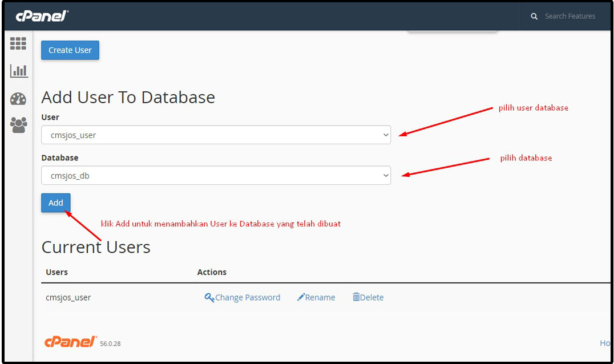
Task: Click the orange cPanel footer logo
Action: click(x=70, y=341)
